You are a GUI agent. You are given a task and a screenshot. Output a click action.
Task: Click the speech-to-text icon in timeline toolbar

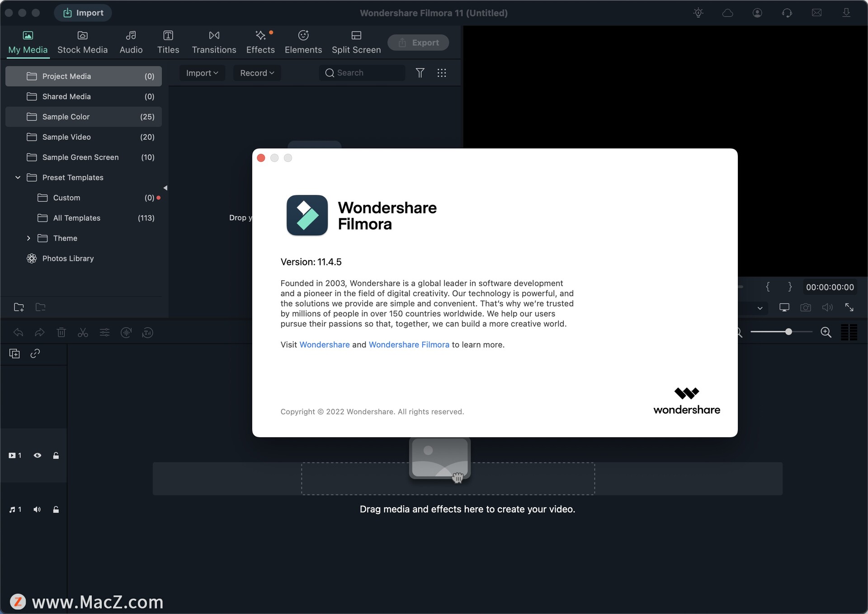click(x=148, y=333)
